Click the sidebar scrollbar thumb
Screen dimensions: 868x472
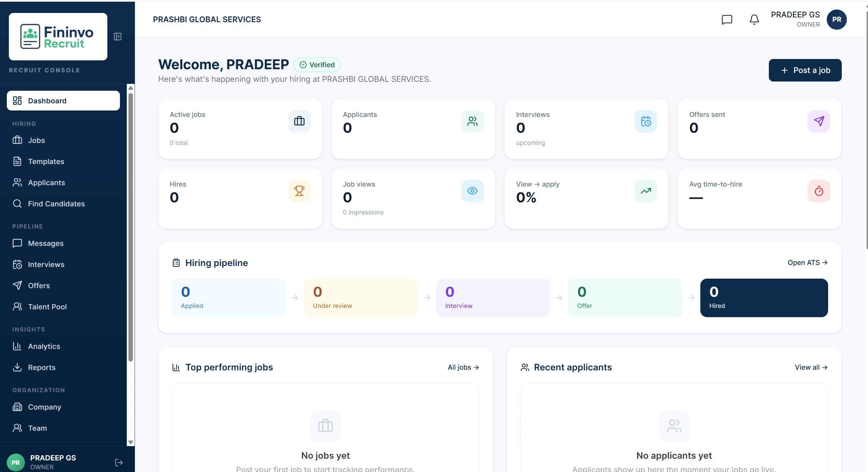(x=131, y=227)
